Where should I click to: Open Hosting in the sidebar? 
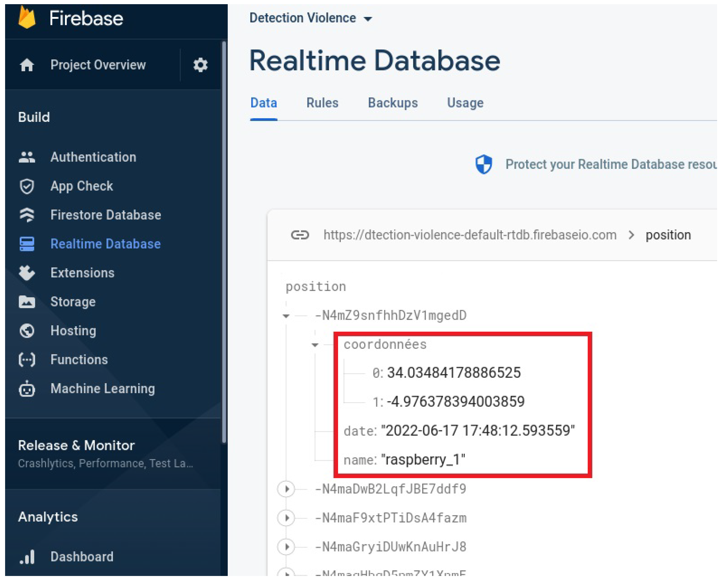coord(73,331)
